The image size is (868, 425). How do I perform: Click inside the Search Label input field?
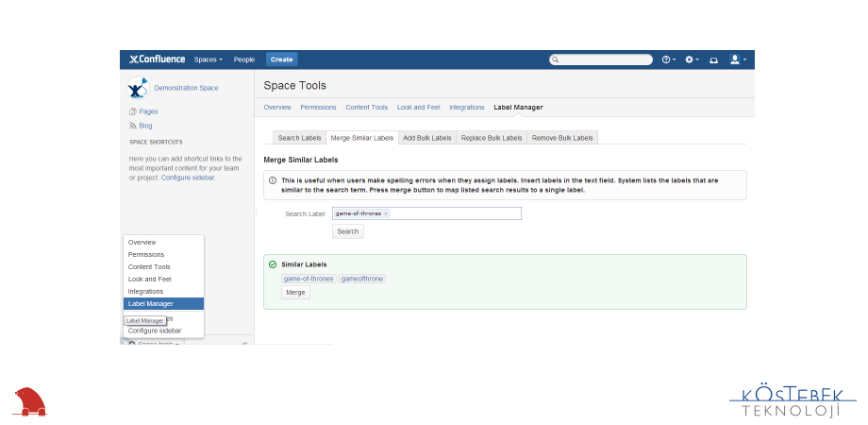[453, 213]
